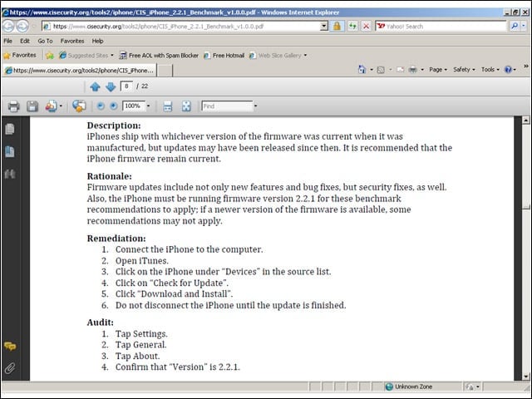Zoom in the PDF
This screenshot has width=532, height=399.
[114, 106]
